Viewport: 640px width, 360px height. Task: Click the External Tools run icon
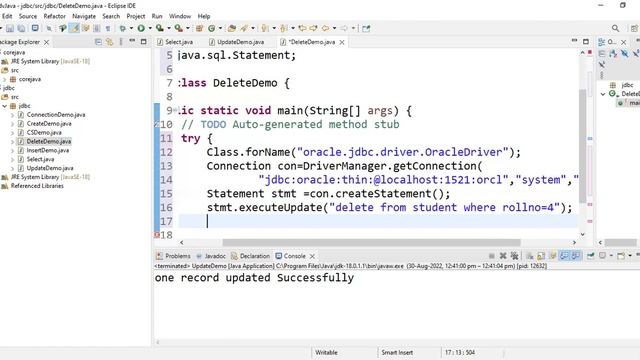pos(178,28)
